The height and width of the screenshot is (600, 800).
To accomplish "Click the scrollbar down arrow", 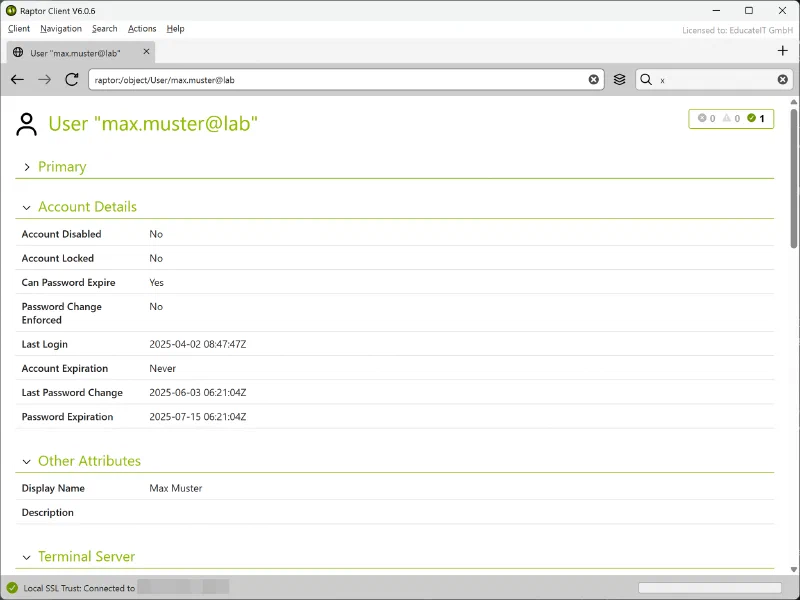I will coord(793,569).
